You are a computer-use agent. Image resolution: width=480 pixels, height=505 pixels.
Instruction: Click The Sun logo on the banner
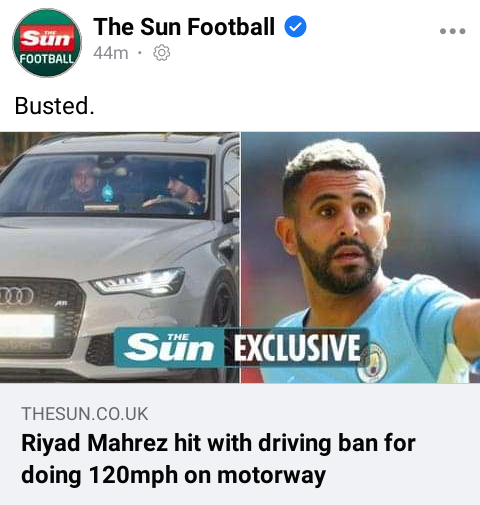click(x=169, y=348)
